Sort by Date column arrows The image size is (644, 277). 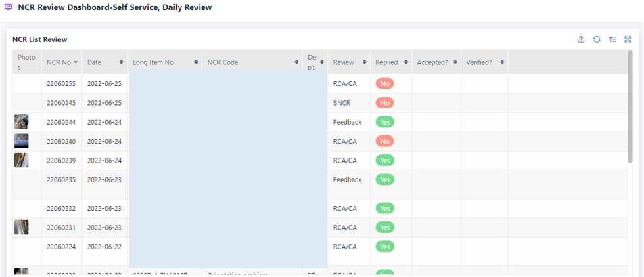point(122,62)
